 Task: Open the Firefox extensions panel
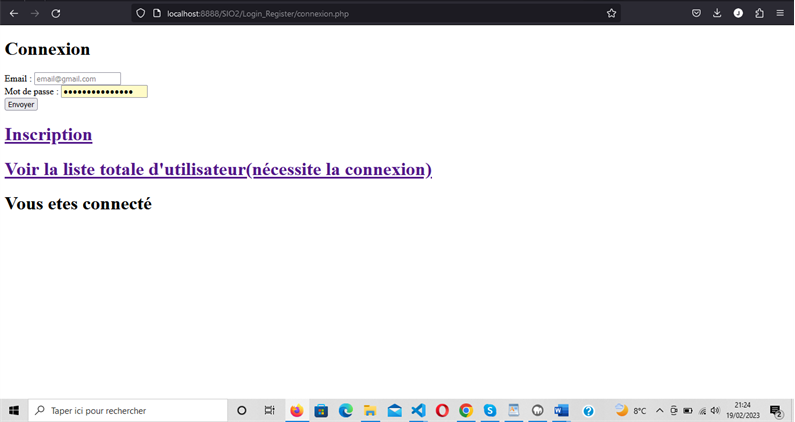(x=759, y=13)
